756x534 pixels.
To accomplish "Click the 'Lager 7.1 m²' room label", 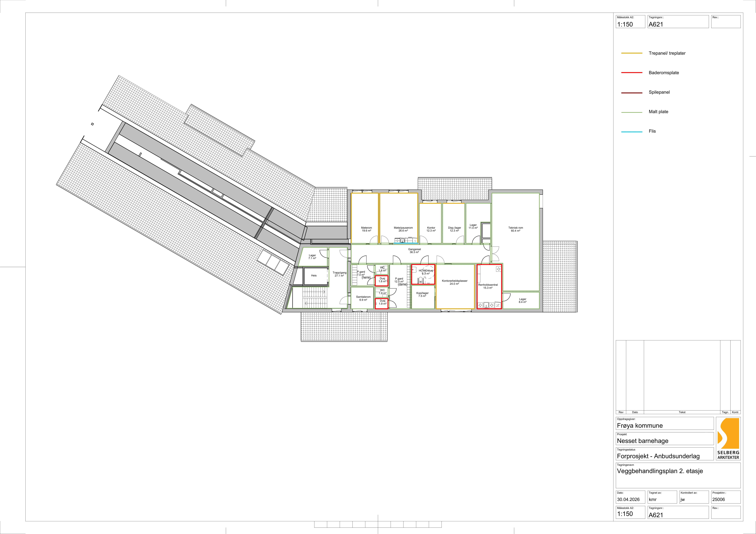I will click(312, 257).
